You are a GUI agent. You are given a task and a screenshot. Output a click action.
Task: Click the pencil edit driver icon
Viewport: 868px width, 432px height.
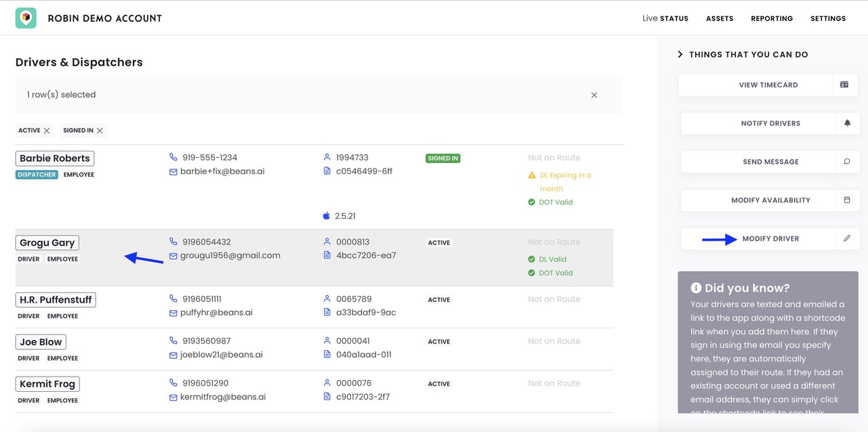tap(847, 238)
